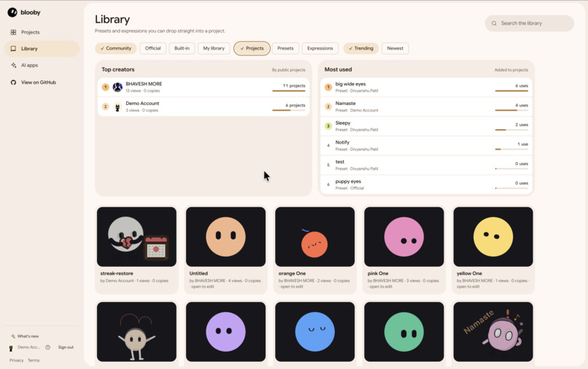
Task: Toggle the Presets filter chip
Action: 285,48
